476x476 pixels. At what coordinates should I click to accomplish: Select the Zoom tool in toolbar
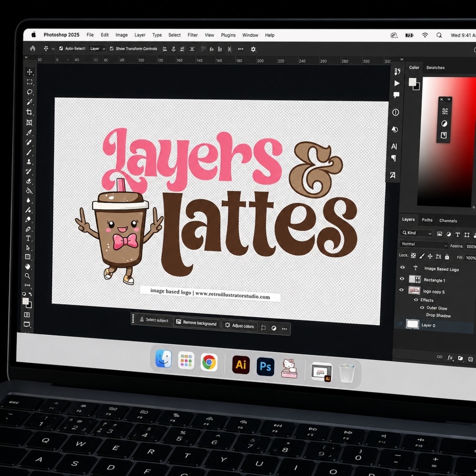tap(27, 276)
